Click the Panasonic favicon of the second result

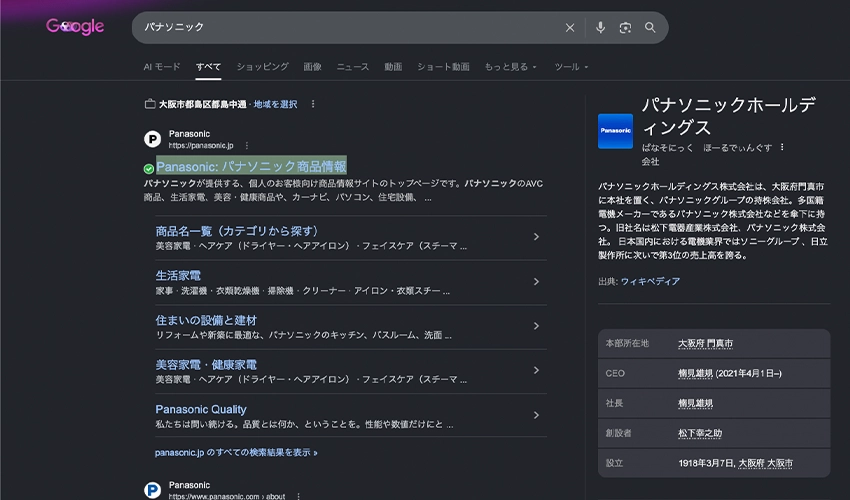pyautogui.click(x=152, y=490)
